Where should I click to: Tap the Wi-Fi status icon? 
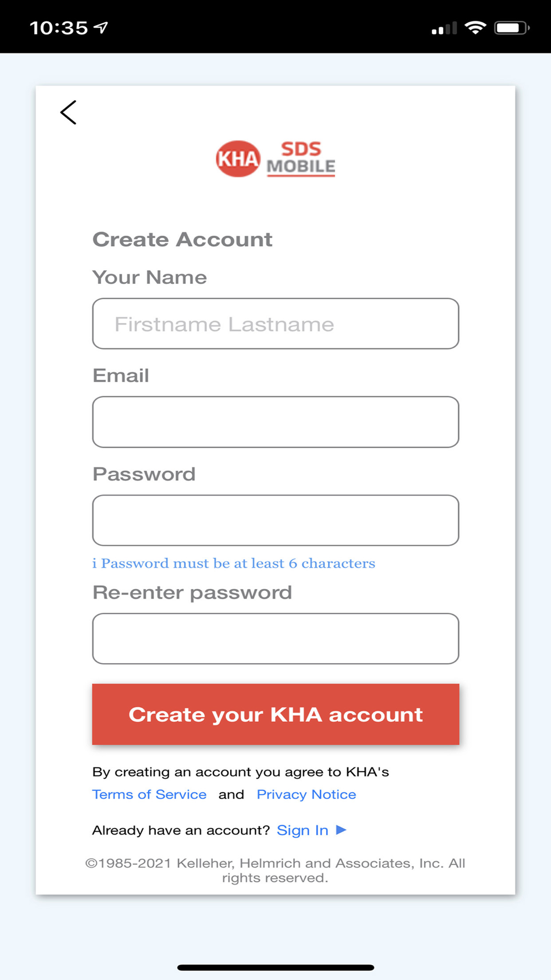pos(475,28)
